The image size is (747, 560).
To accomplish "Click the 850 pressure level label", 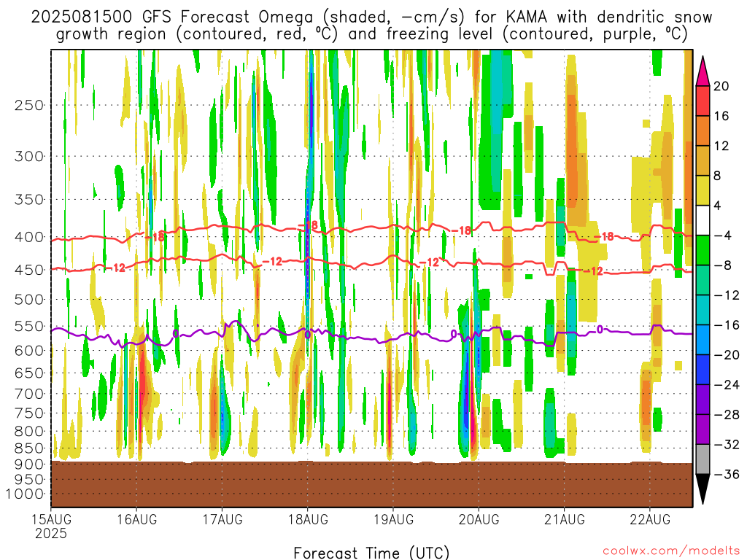I will click(29, 448).
